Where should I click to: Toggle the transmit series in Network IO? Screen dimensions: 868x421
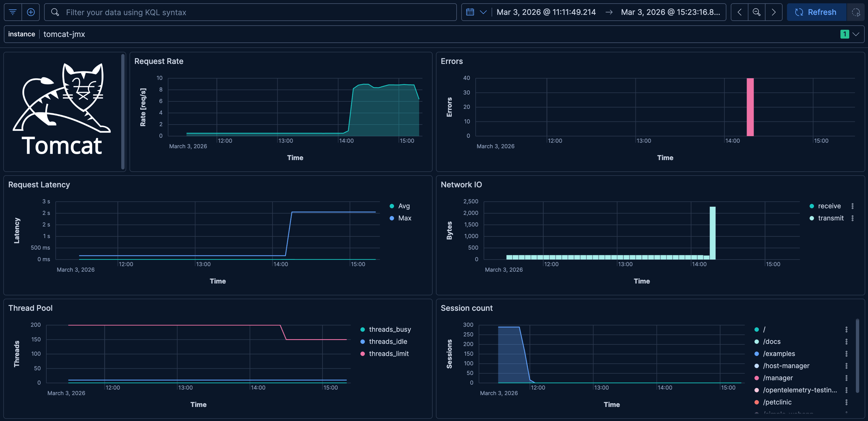(831, 218)
